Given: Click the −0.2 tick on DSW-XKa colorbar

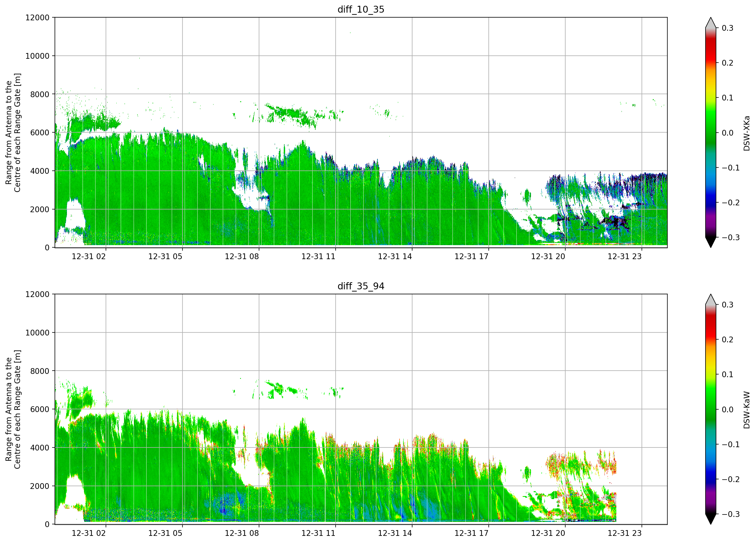Looking at the screenshot, I should pyautogui.click(x=731, y=203).
